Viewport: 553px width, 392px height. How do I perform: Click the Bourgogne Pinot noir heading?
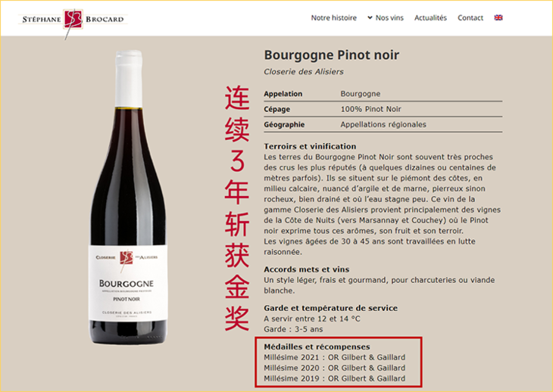(x=332, y=55)
